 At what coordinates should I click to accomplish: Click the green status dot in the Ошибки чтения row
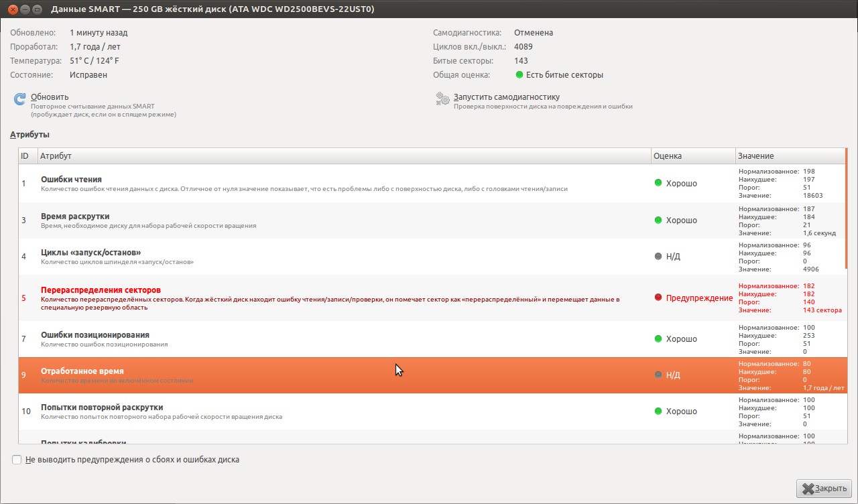(x=658, y=183)
